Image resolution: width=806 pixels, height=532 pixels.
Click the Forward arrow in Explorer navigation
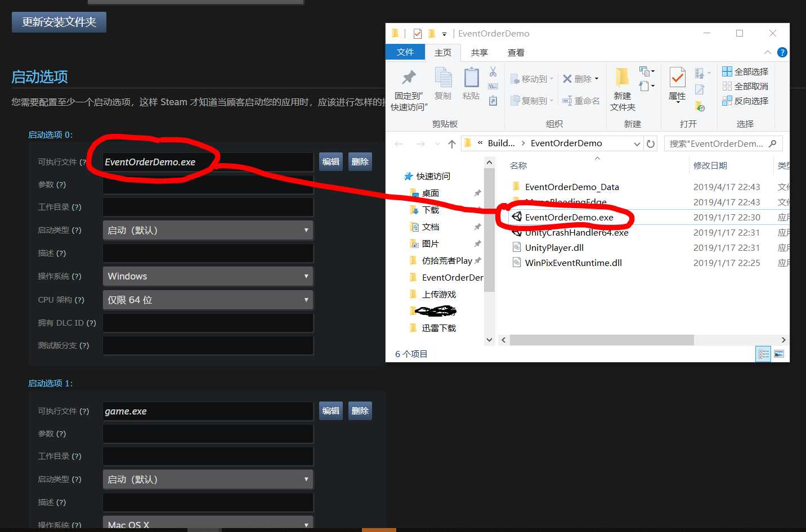coord(420,144)
